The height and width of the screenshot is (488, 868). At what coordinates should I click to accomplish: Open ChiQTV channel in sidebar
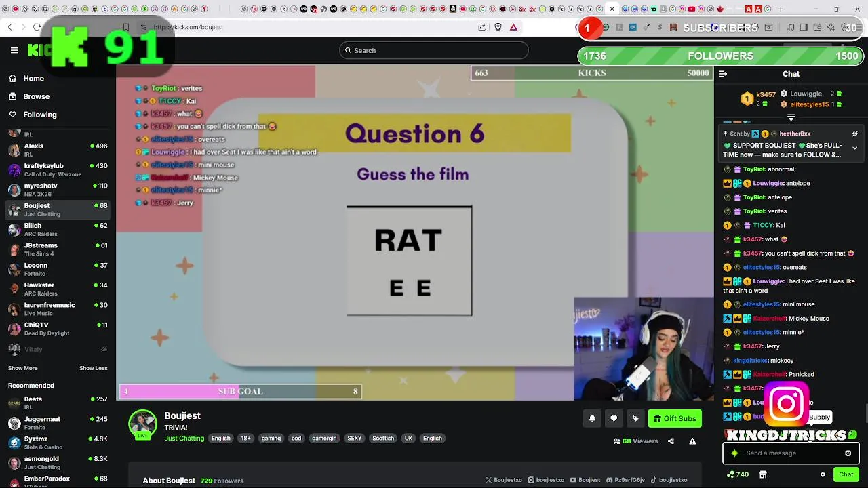click(58, 329)
